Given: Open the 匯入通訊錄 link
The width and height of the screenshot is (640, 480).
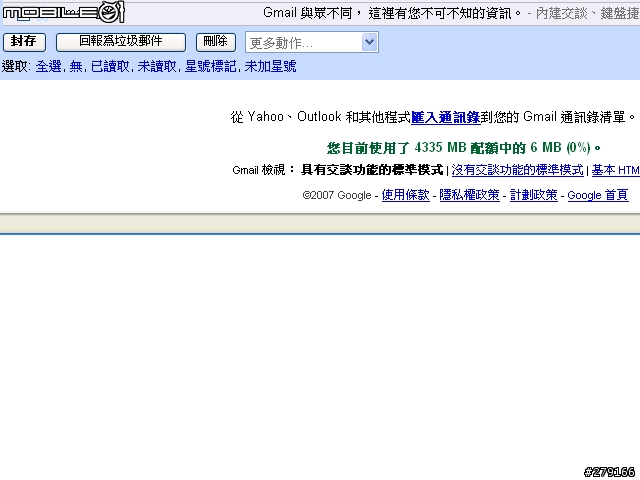Looking at the screenshot, I should [445, 117].
